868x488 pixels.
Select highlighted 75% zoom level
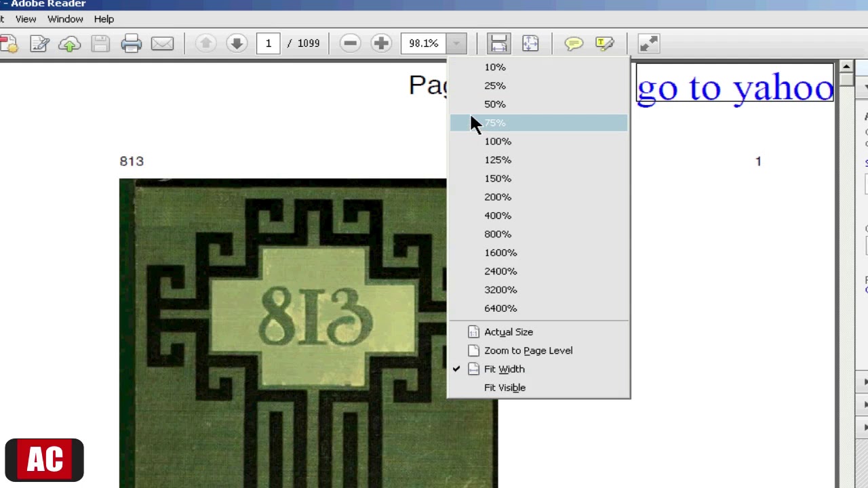538,123
